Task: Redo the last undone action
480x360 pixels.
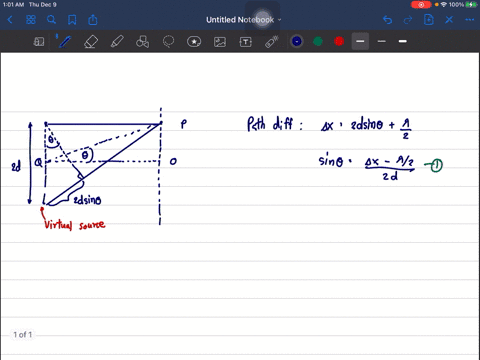Action: point(408,20)
